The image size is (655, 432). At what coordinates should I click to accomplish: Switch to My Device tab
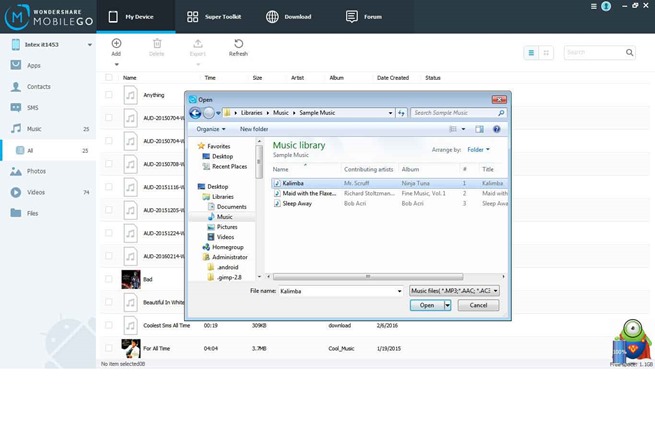[x=136, y=17]
